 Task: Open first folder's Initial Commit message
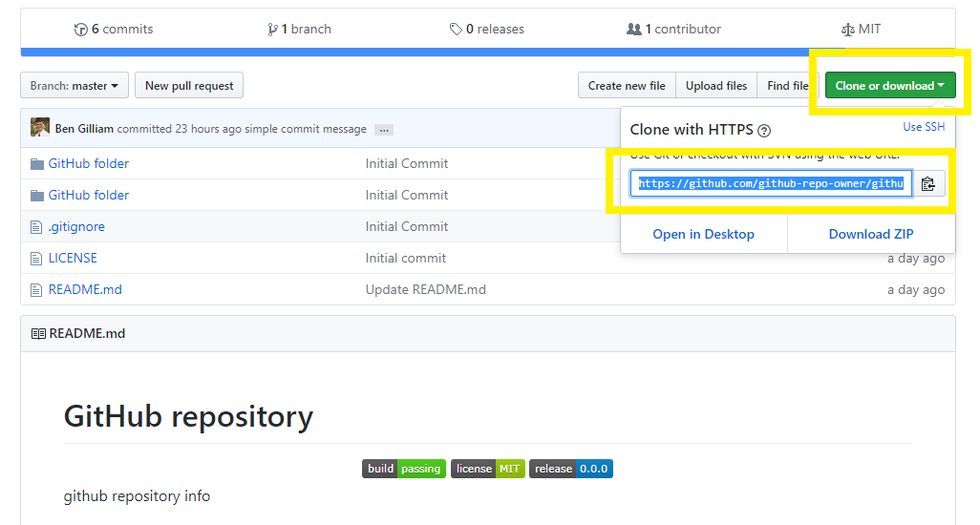pos(407,163)
